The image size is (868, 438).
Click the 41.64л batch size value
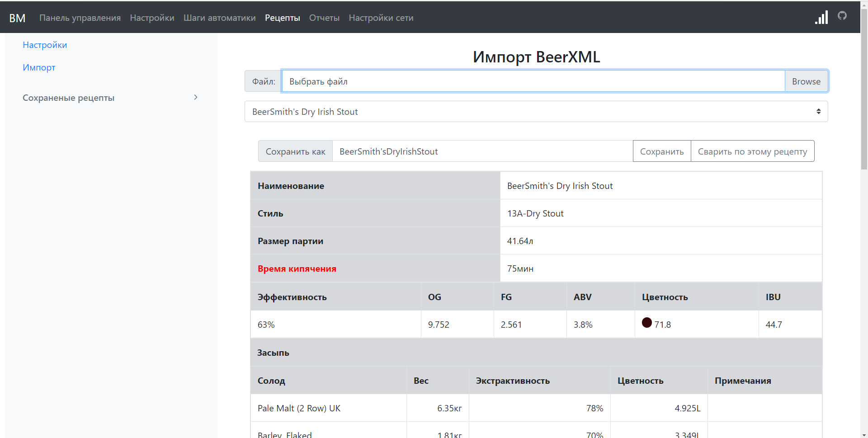pyautogui.click(x=520, y=241)
